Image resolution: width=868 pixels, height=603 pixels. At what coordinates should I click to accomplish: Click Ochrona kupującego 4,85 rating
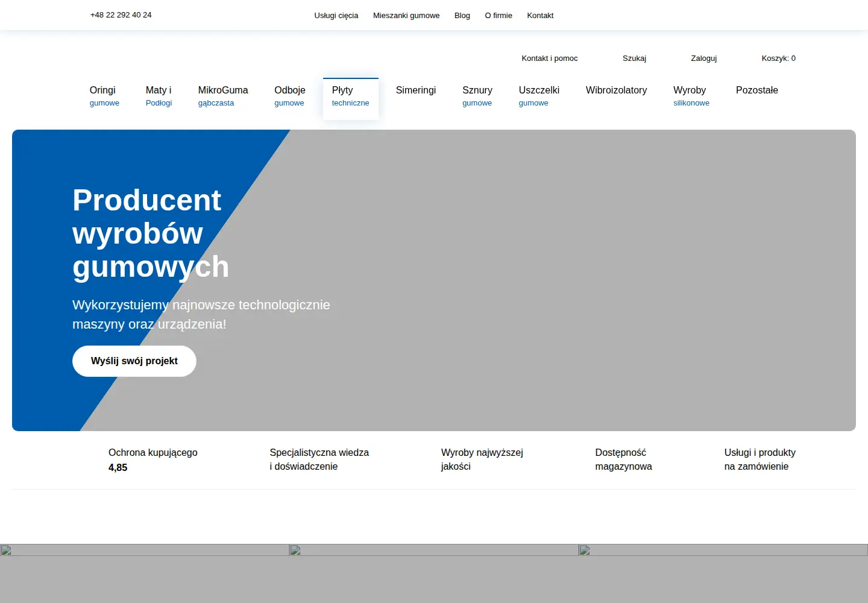pyautogui.click(x=153, y=459)
